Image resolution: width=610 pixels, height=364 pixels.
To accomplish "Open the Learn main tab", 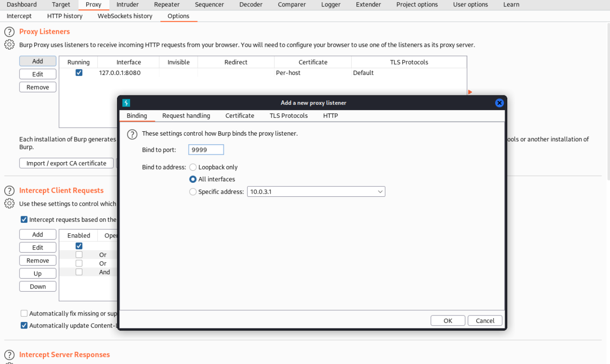I will (x=511, y=4).
